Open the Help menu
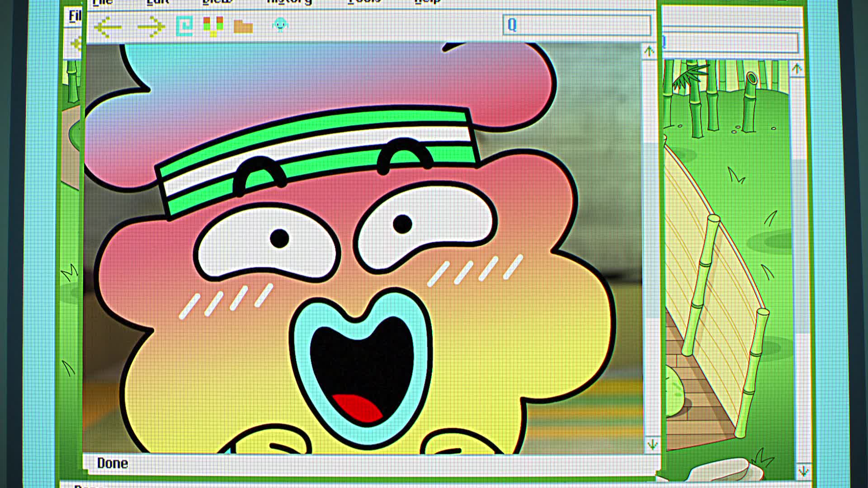Image resolution: width=868 pixels, height=488 pixels. pyautogui.click(x=427, y=2)
